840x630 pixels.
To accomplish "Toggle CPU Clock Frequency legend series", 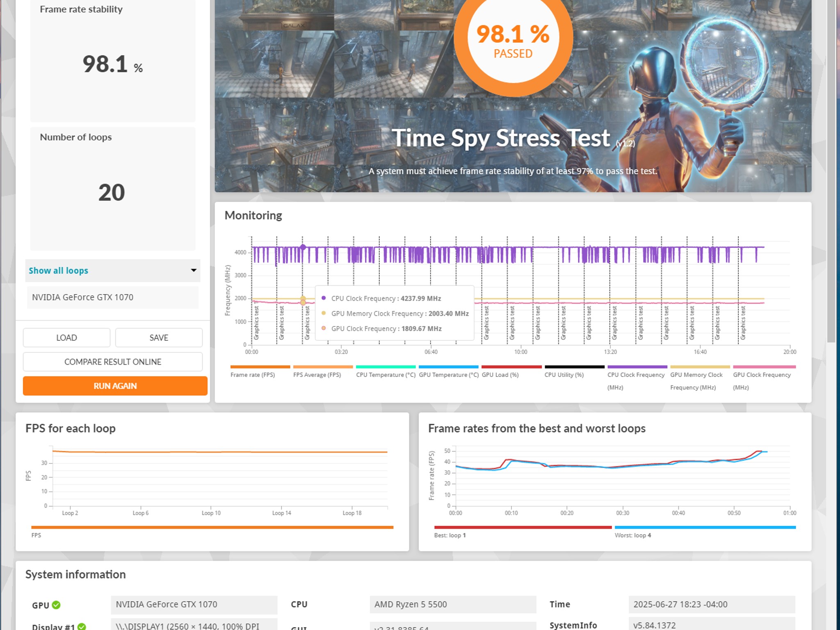I will 637,378.
